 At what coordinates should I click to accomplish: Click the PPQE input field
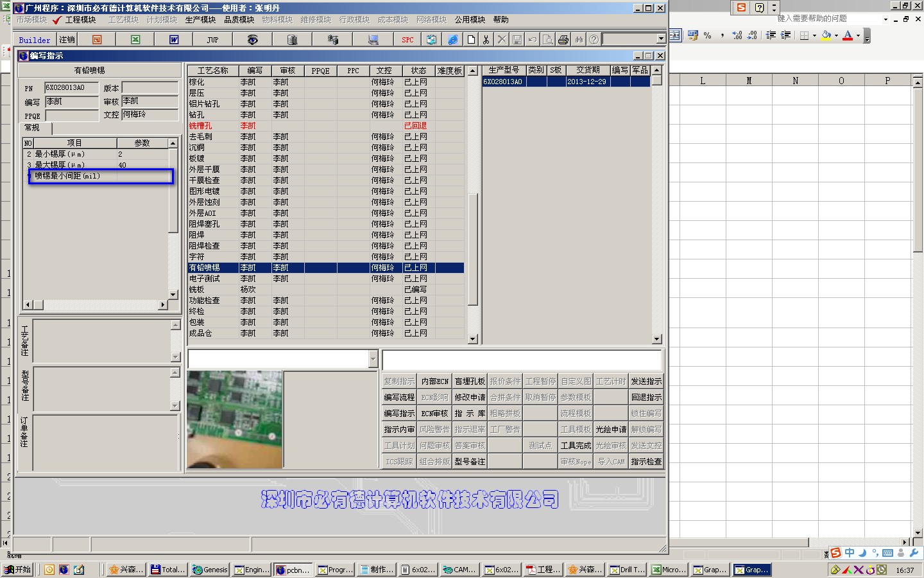click(x=71, y=116)
